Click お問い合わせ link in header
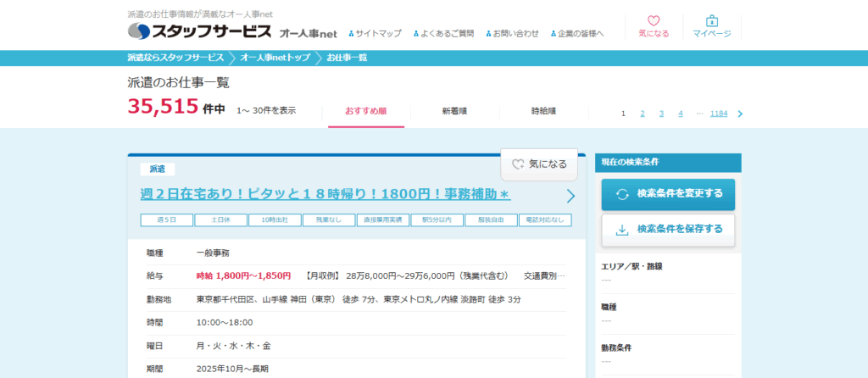 pos(515,34)
